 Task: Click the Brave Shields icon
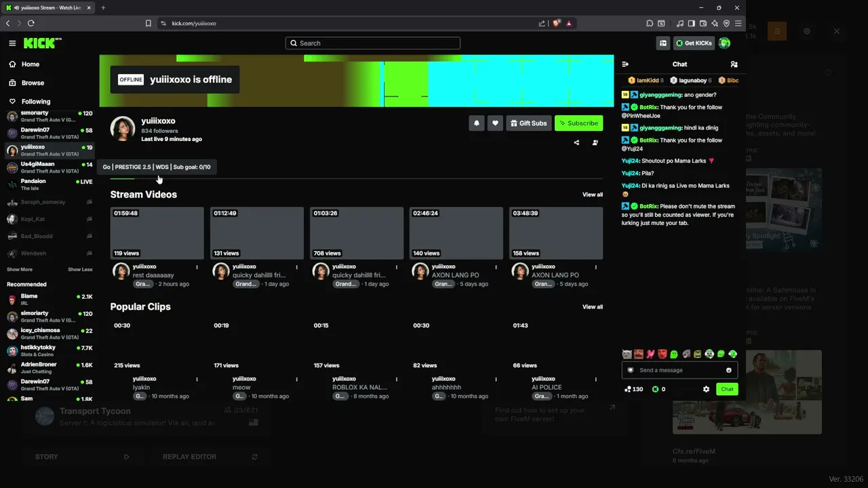557,23
